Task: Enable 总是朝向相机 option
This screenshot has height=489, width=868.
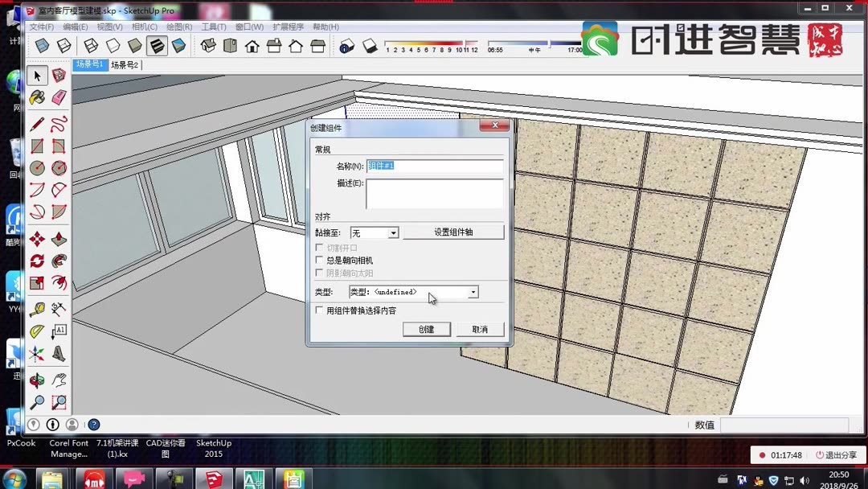Action: click(319, 261)
